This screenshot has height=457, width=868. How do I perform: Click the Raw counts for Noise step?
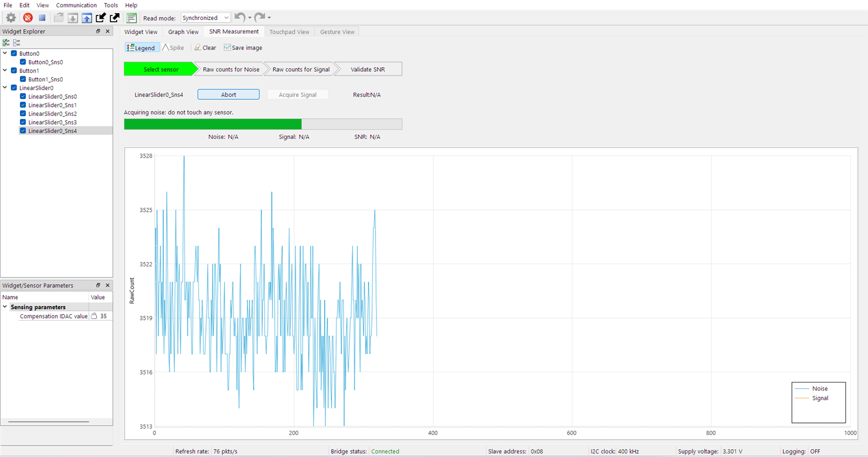pos(231,69)
